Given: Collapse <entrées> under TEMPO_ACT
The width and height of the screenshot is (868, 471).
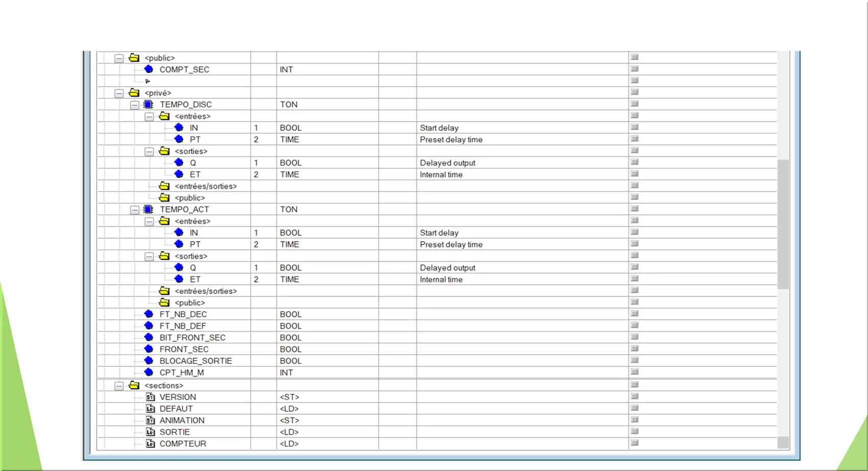Looking at the screenshot, I should click(149, 221).
